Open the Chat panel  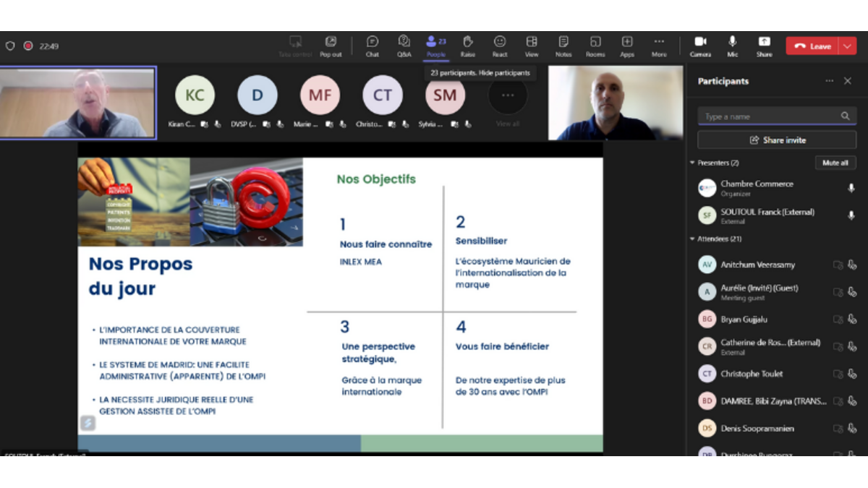pyautogui.click(x=372, y=46)
